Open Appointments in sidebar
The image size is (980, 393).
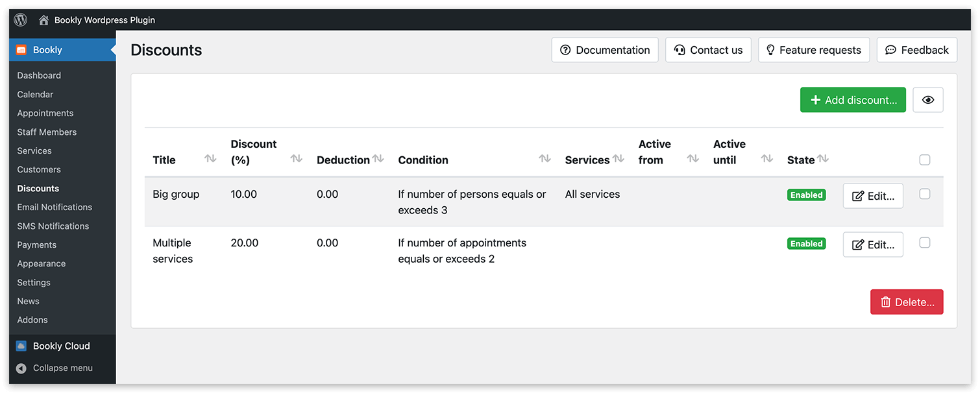pos(45,113)
